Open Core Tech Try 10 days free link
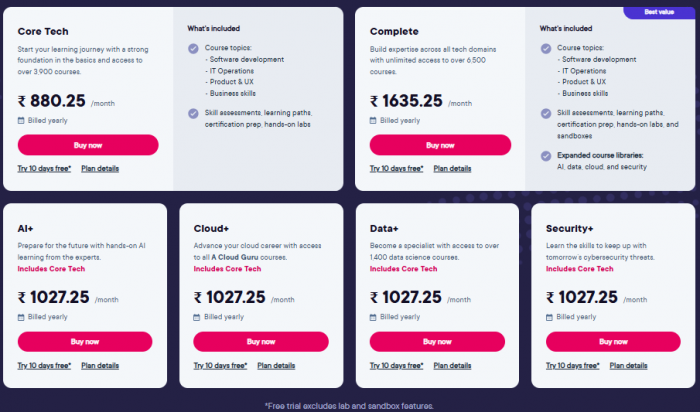This screenshot has width=700, height=412. click(x=44, y=169)
